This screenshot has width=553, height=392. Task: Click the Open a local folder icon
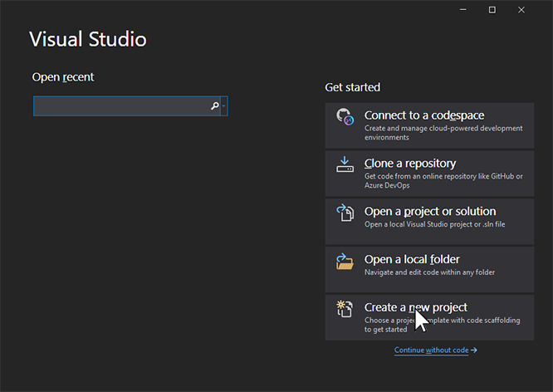tap(345, 262)
